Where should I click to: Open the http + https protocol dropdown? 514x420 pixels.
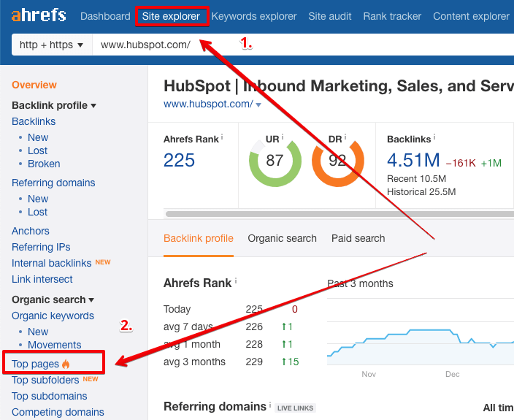click(52, 45)
